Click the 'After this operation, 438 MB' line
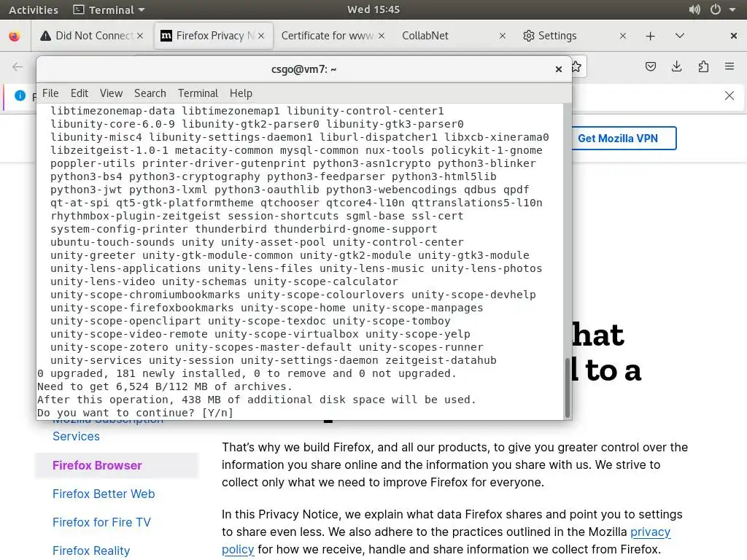The image size is (747, 560). click(257, 400)
